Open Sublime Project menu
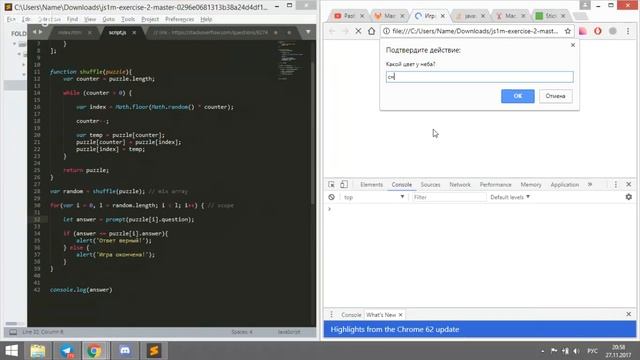The width and height of the screenshot is (640, 360). tap(150, 19)
